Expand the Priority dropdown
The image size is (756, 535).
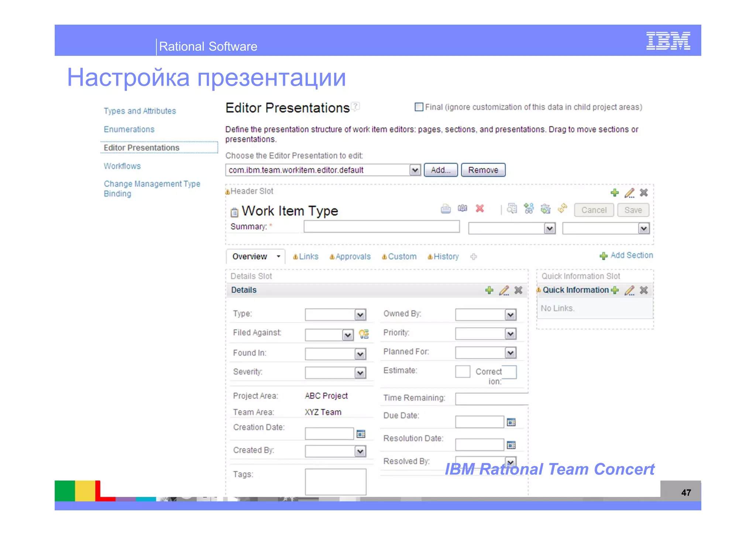click(511, 334)
